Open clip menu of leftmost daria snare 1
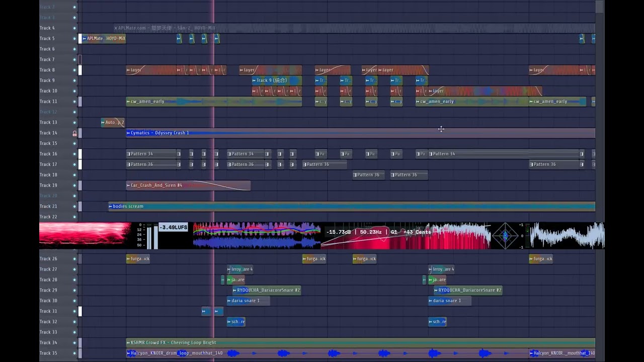644x362 pixels. (x=229, y=301)
